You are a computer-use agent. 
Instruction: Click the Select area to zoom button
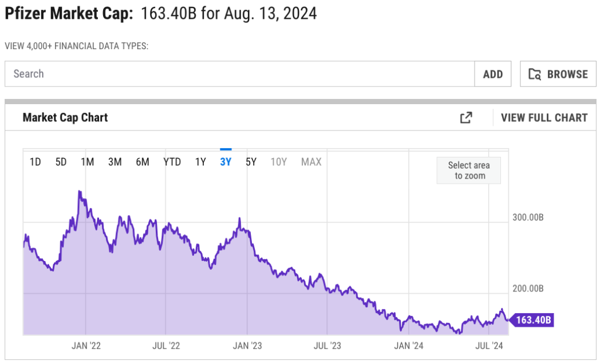[x=469, y=170]
